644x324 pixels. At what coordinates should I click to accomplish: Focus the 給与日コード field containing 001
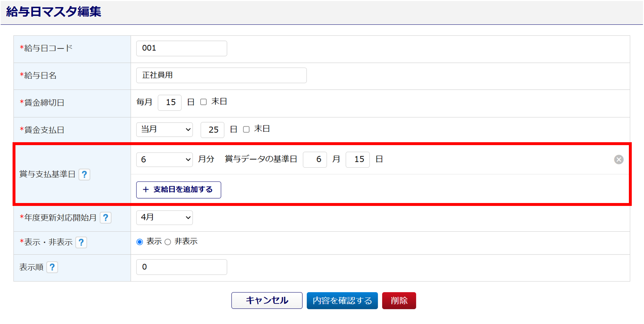(x=182, y=48)
